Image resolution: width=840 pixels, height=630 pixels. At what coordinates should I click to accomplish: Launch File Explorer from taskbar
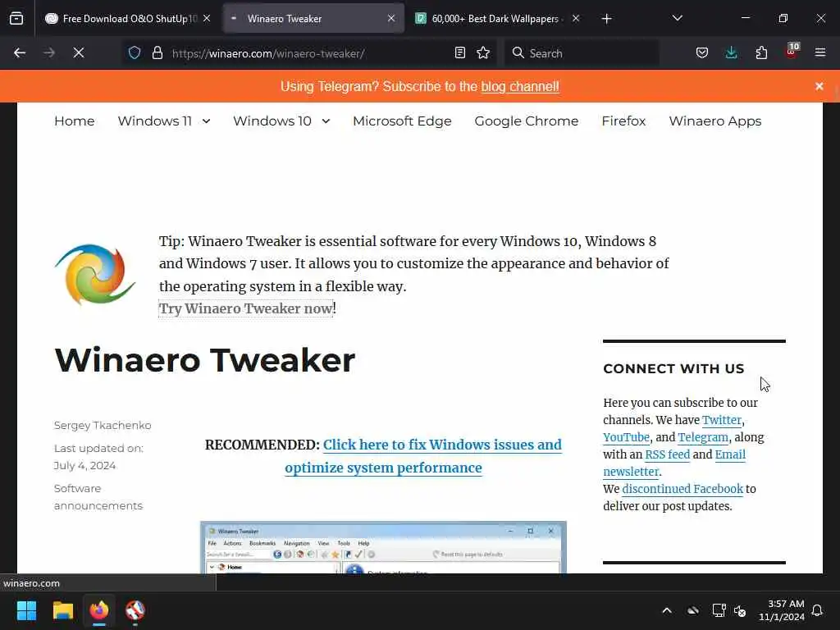click(62, 610)
